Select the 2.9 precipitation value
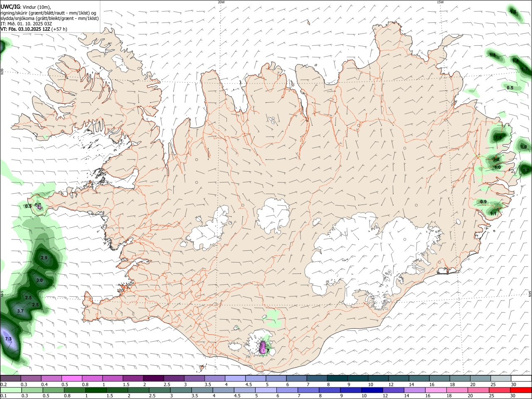Image resolution: width=532 pixels, height=399 pixels. coord(44,258)
